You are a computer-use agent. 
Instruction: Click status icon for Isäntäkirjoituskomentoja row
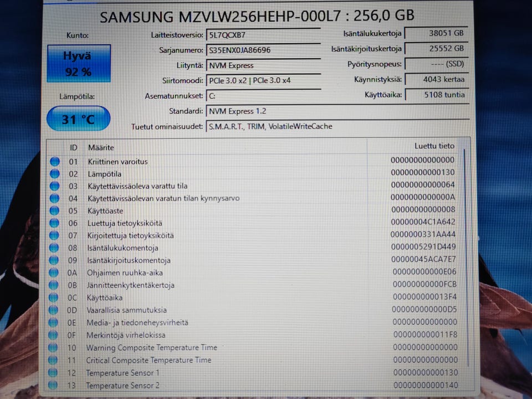[x=54, y=260]
